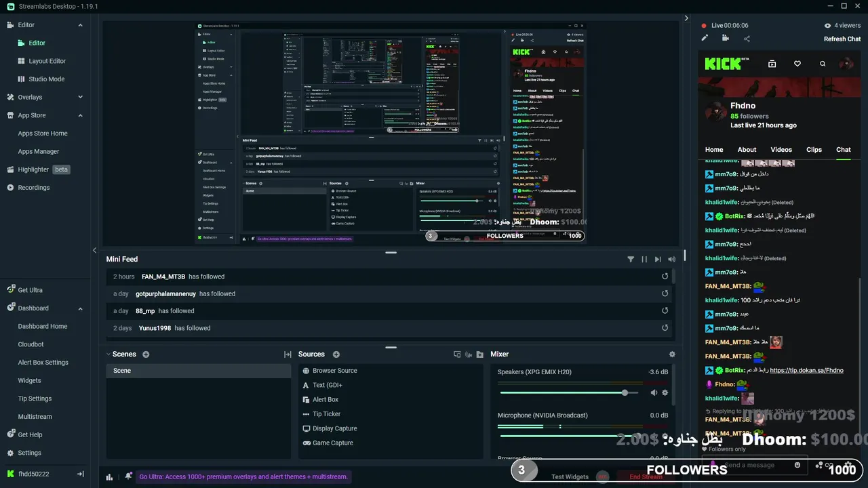Click Refresh Chat
The height and width of the screenshot is (488, 868).
click(x=842, y=39)
